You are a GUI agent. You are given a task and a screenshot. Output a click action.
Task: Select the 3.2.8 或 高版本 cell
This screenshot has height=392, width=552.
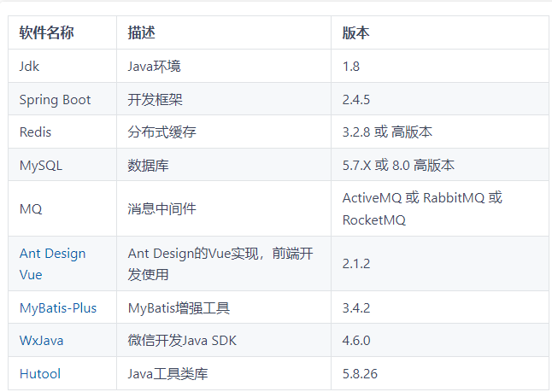click(x=440, y=132)
